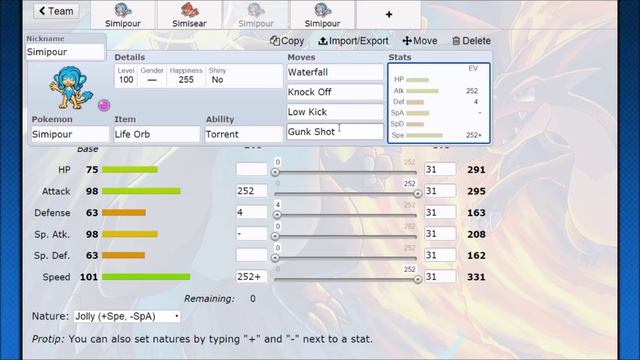Click the Life Orb item icon
640x360 pixels.
(x=104, y=105)
